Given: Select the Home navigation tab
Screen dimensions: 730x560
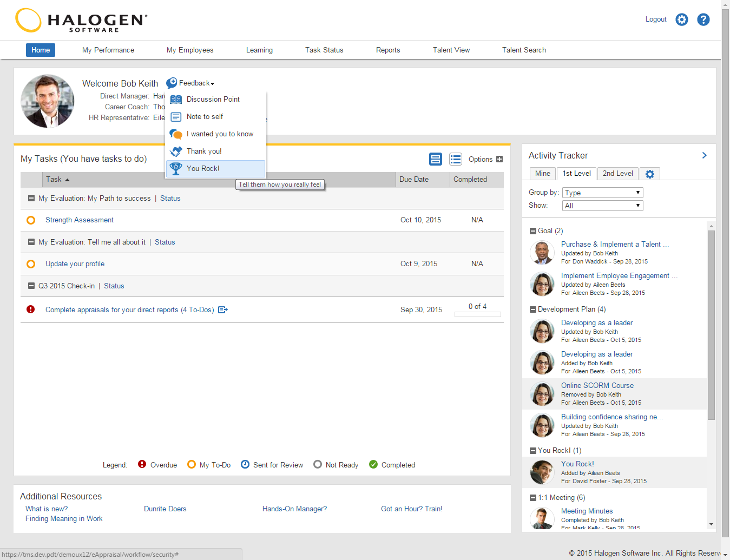Looking at the screenshot, I should click(41, 50).
